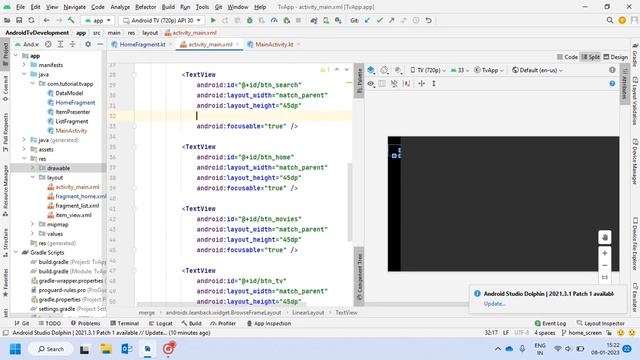
Task: Click the Save All toolbar icon
Action: click(x=19, y=20)
